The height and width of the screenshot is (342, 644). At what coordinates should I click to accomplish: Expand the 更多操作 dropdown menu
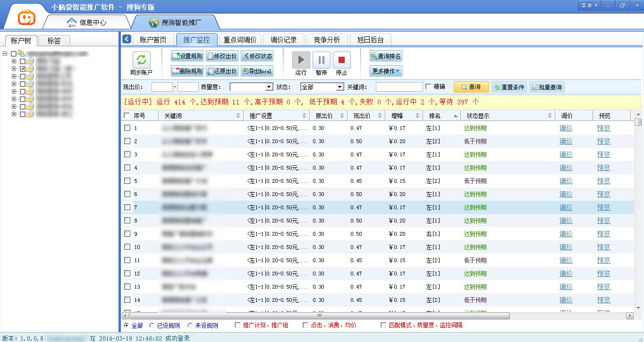point(386,71)
